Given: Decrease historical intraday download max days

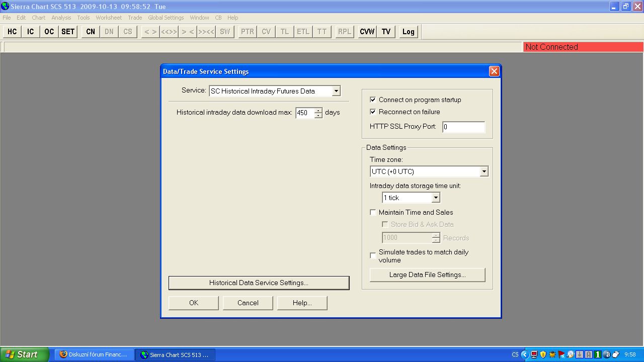Looking at the screenshot, I should [318, 115].
